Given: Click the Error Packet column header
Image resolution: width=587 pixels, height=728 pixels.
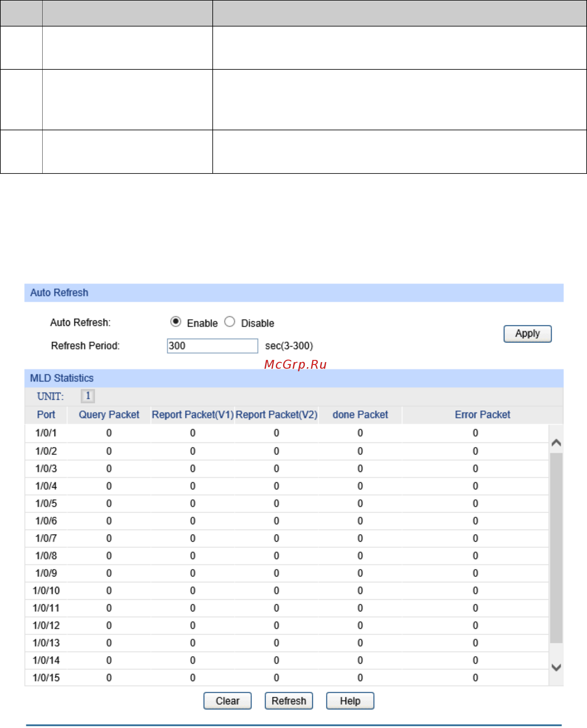Looking at the screenshot, I should [x=483, y=415].
